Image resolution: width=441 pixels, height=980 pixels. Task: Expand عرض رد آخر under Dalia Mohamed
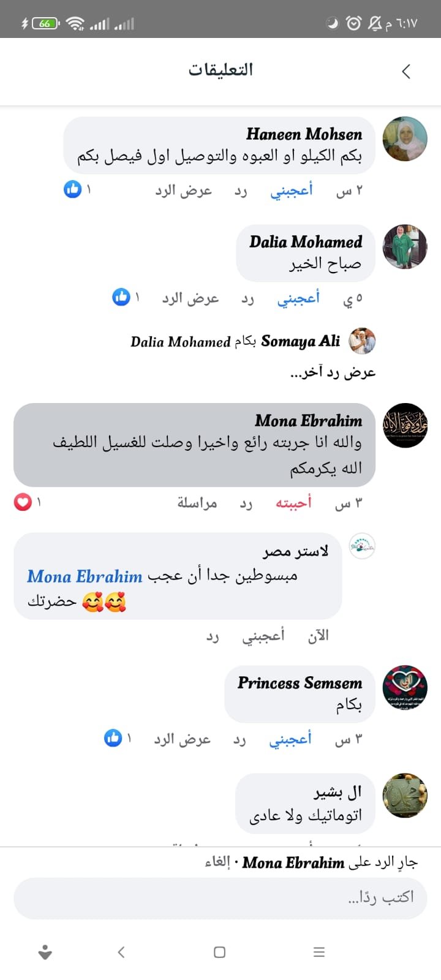(x=333, y=372)
